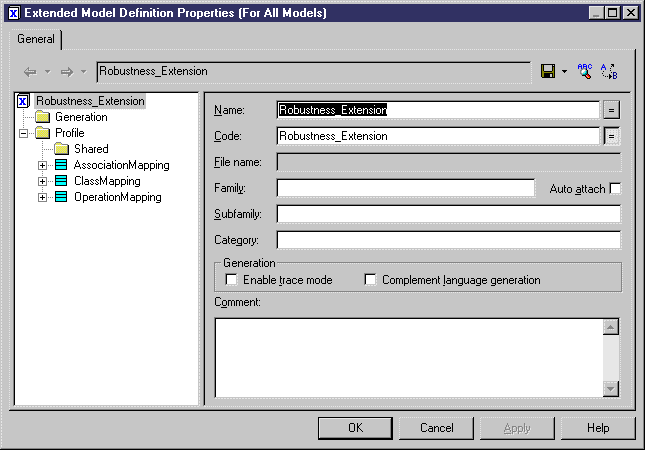
Task: Expand the AssociationMapping node
Action: [x=42, y=165]
